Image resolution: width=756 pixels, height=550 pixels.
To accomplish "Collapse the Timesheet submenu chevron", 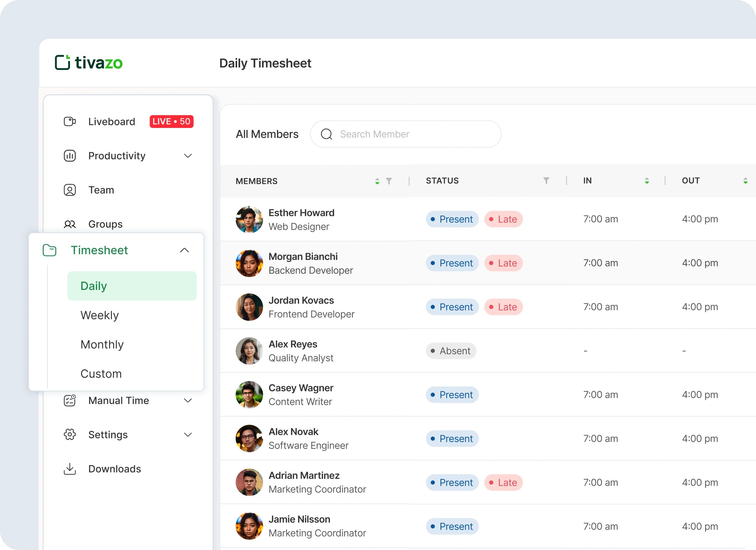I will click(184, 250).
